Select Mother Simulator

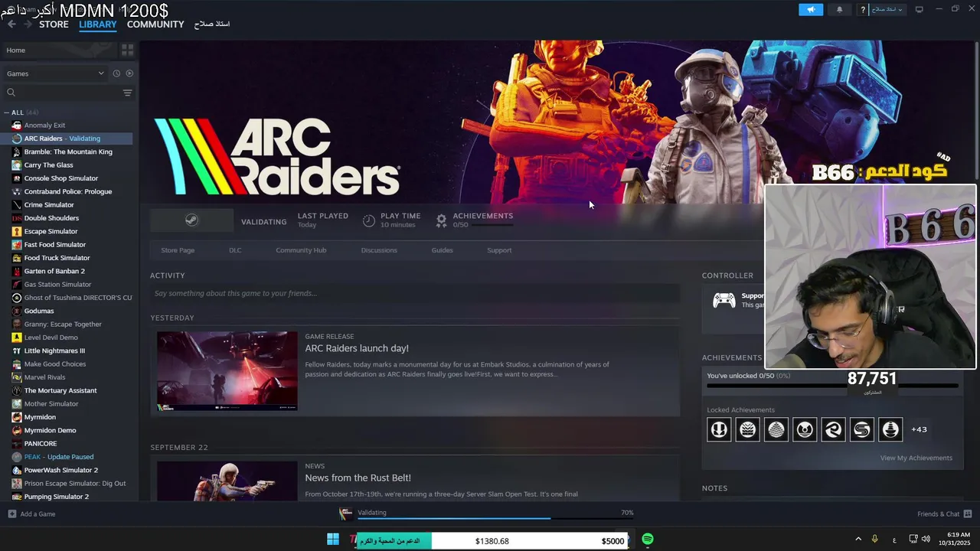click(51, 404)
